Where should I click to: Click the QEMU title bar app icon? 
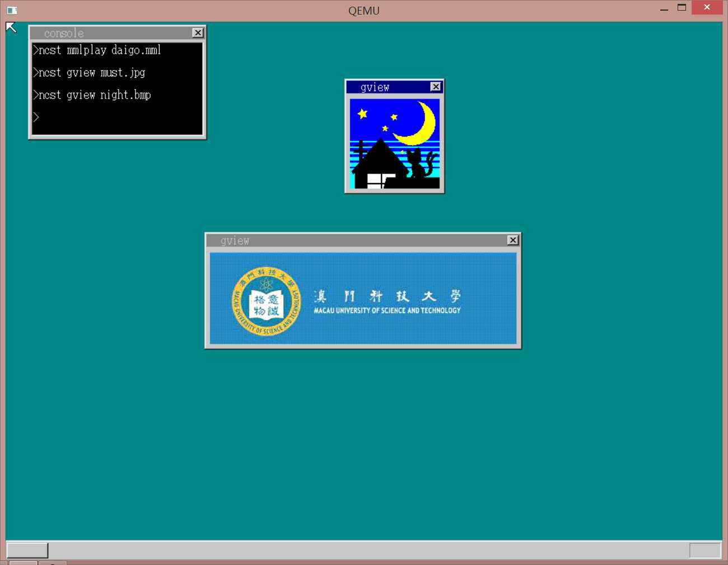pyautogui.click(x=12, y=10)
